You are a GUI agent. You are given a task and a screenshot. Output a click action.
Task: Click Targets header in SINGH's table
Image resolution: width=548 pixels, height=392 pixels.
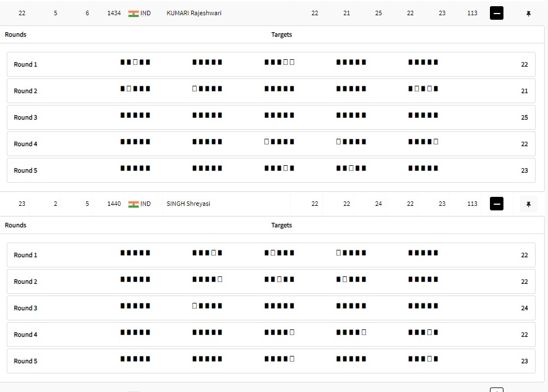(281, 225)
